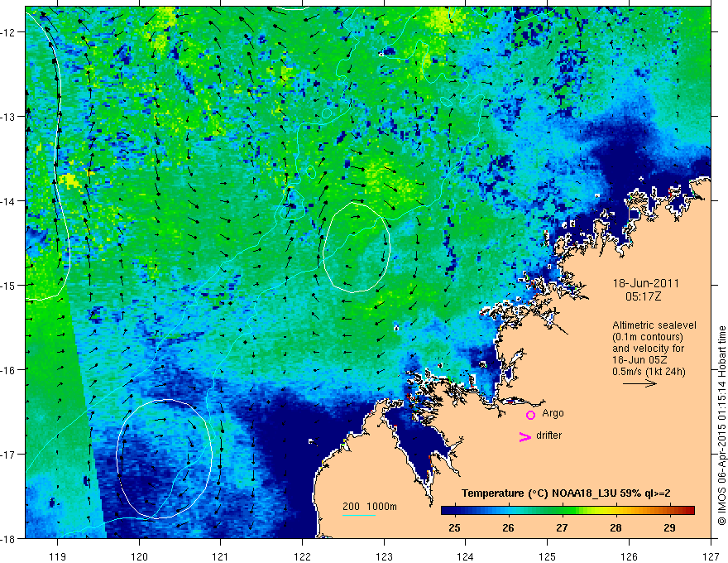Click the '25' colorbar tick label
This screenshot has height=563, width=728.
tap(454, 527)
